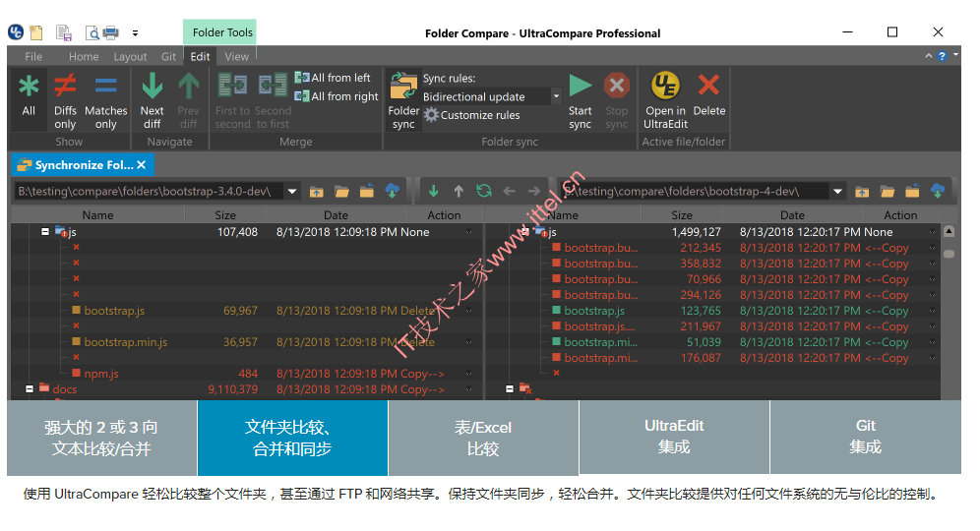Screen dimensions: 980x531
Task: Start sync with green play button
Action: coord(580,100)
